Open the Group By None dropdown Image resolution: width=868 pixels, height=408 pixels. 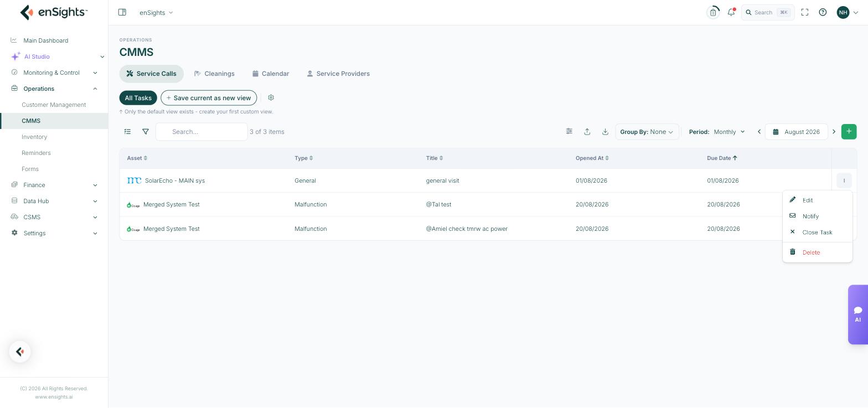647,132
